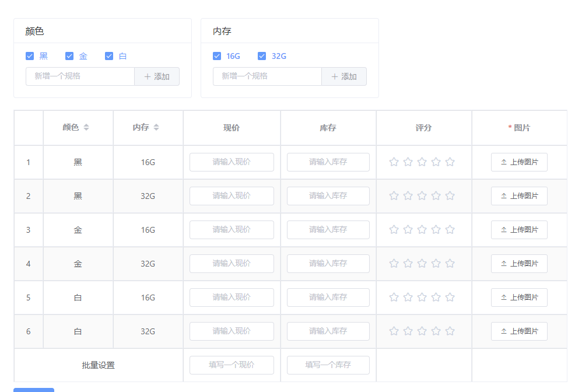Click 现价 input in row 6
The image size is (575, 392).
click(232, 331)
